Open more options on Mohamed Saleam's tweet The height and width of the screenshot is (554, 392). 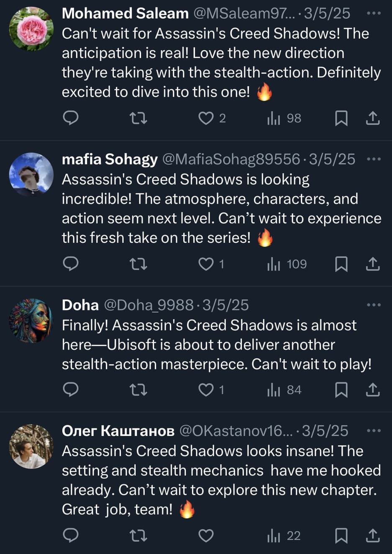[374, 13]
